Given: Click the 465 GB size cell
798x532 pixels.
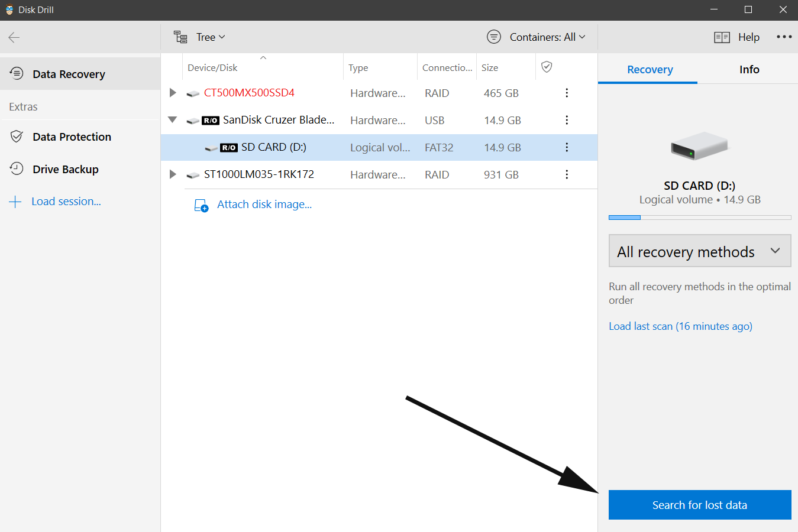Looking at the screenshot, I should click(501, 93).
